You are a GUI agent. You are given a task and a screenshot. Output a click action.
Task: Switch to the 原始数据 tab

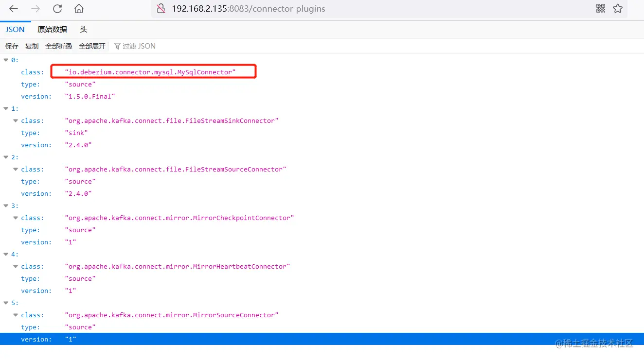52,30
